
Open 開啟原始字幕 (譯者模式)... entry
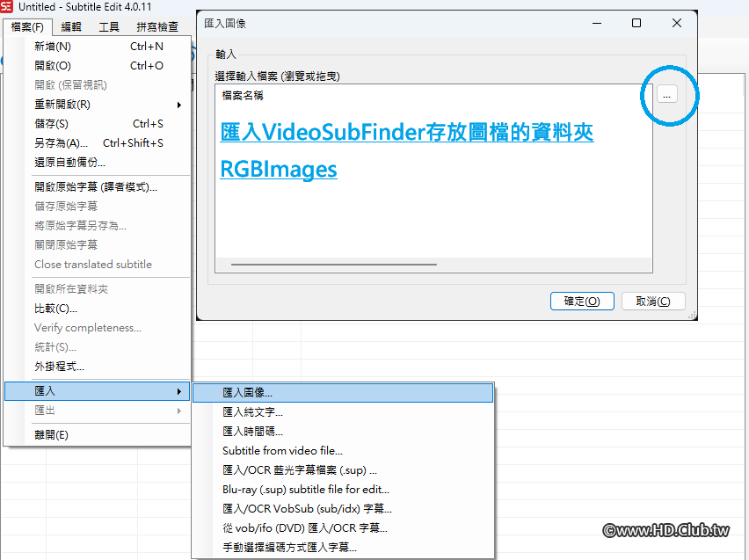pyautogui.click(x=98, y=187)
